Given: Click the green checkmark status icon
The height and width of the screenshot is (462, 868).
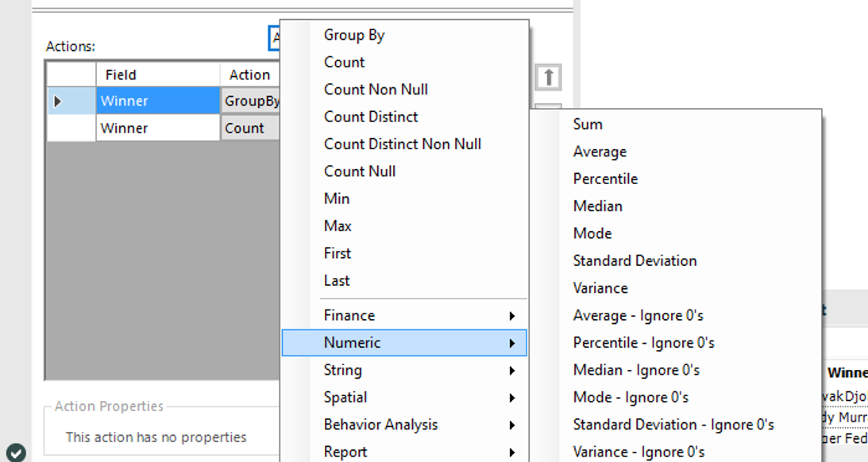Looking at the screenshot, I should pyautogui.click(x=16, y=452).
